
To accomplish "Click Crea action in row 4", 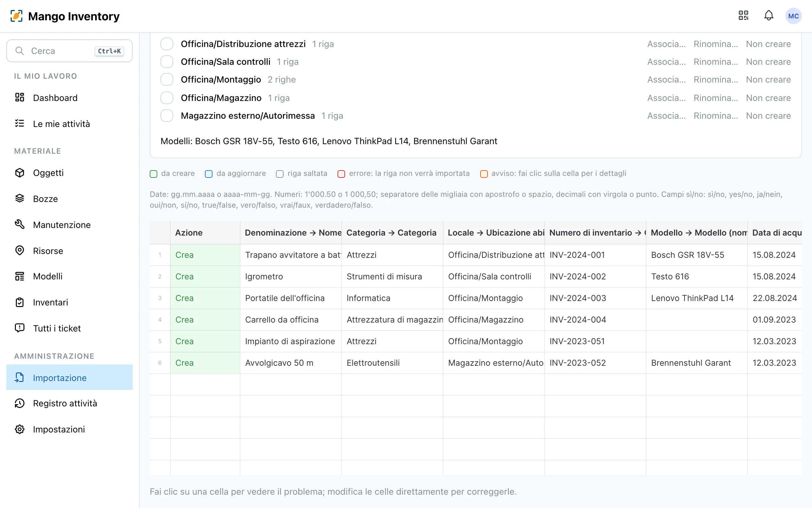I will coord(205,319).
